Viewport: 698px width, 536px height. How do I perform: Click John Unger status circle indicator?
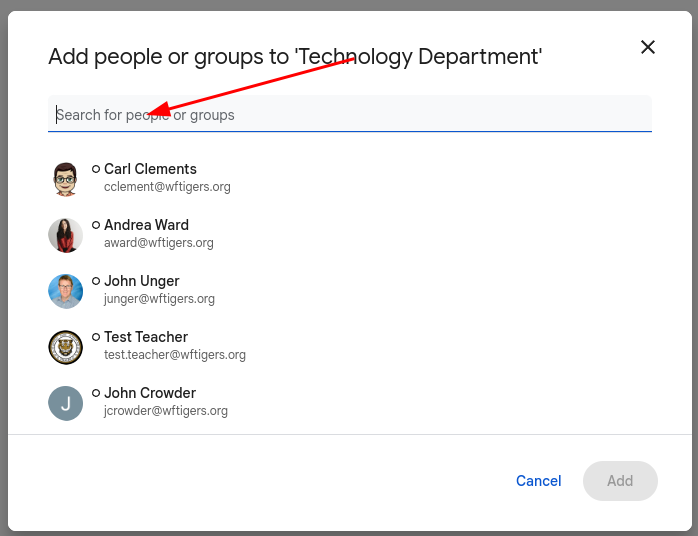[96, 281]
